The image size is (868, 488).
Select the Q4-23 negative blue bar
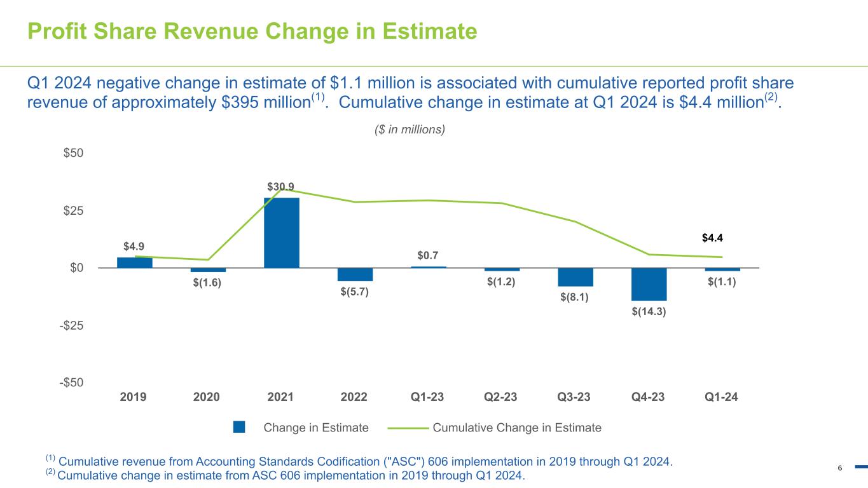649,284
